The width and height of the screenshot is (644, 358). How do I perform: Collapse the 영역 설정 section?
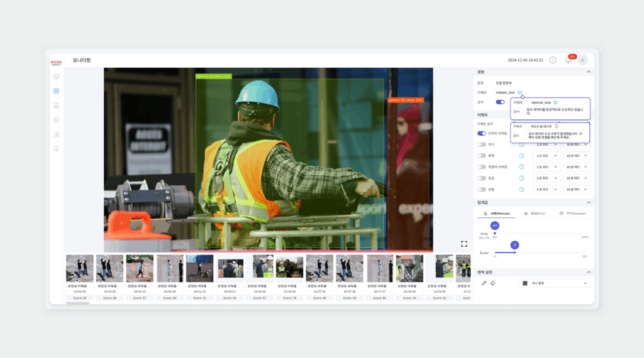pos(589,273)
